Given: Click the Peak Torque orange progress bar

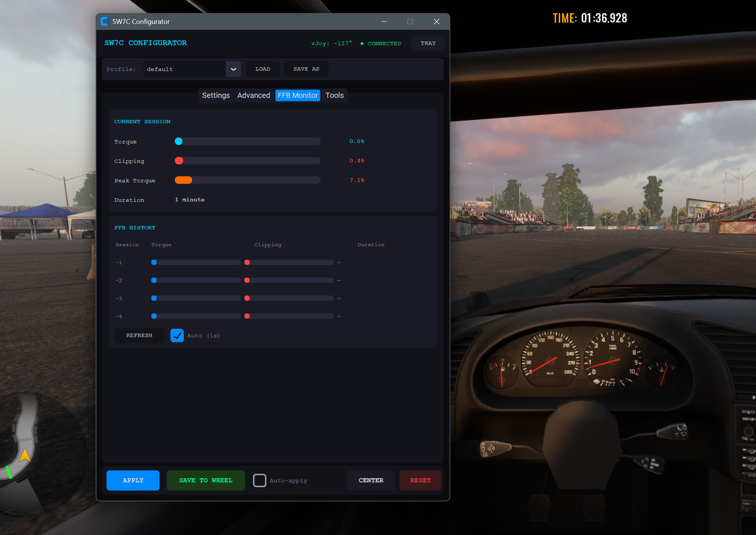Looking at the screenshot, I should coord(183,180).
